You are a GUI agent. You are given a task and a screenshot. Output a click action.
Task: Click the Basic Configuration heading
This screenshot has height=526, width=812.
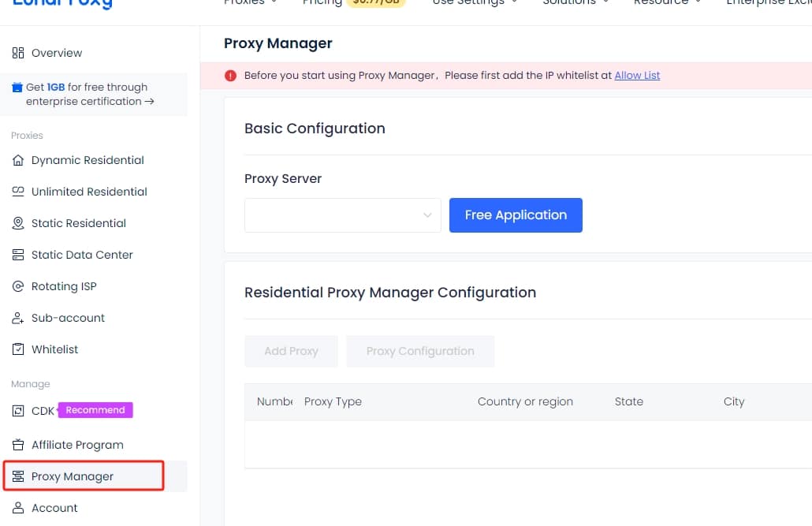pyautogui.click(x=315, y=129)
